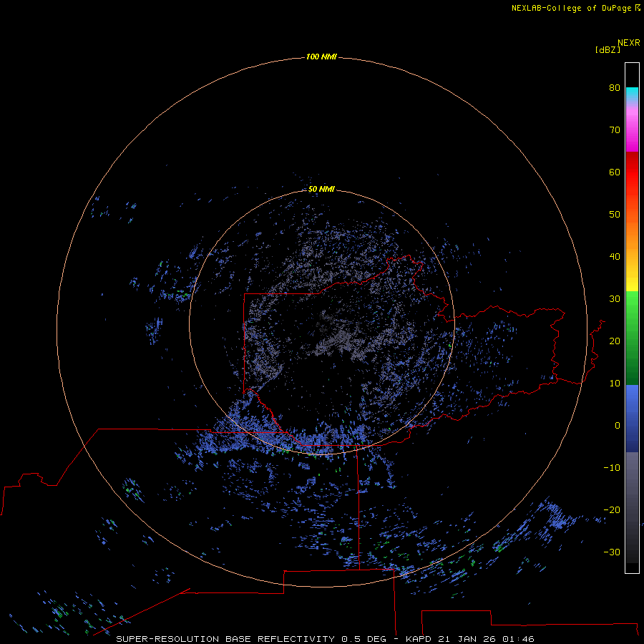Click the 100 NMI range ring label

tap(321, 57)
